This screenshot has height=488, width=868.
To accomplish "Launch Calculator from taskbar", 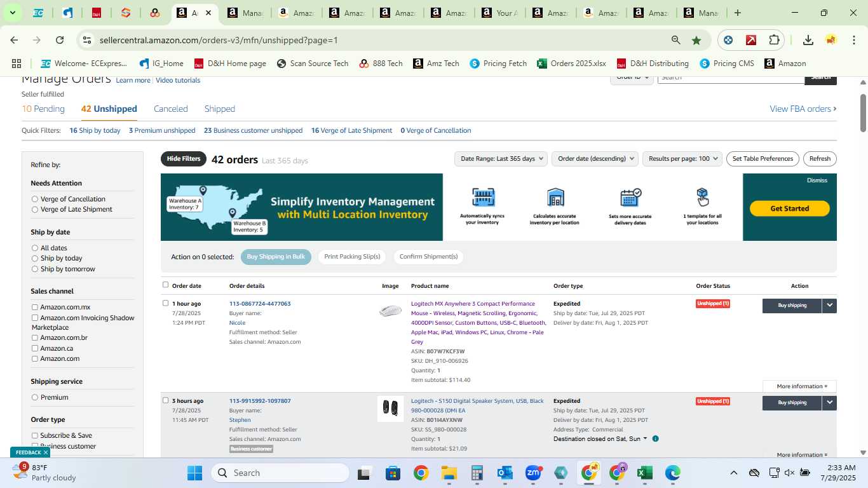I will coord(477,473).
